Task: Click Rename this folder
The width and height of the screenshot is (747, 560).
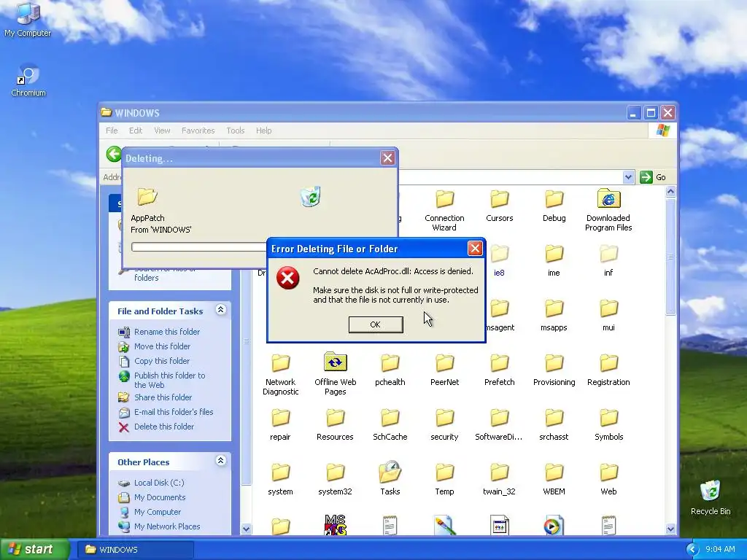Action: click(159, 332)
